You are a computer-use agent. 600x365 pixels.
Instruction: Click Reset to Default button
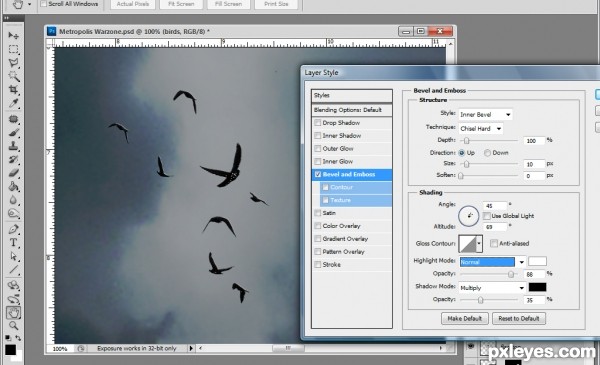coord(519,318)
